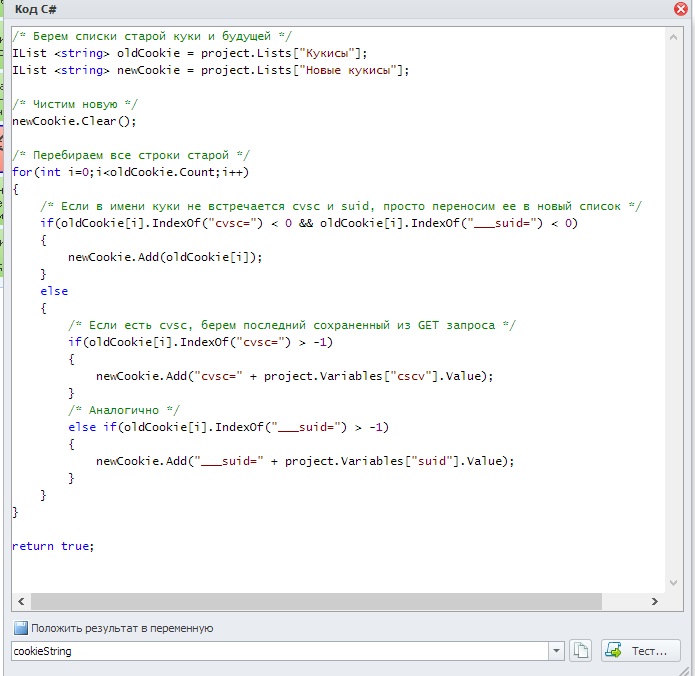Click the Код C# window title
Image resolution: width=695 pixels, height=676 pixels.
35,9
